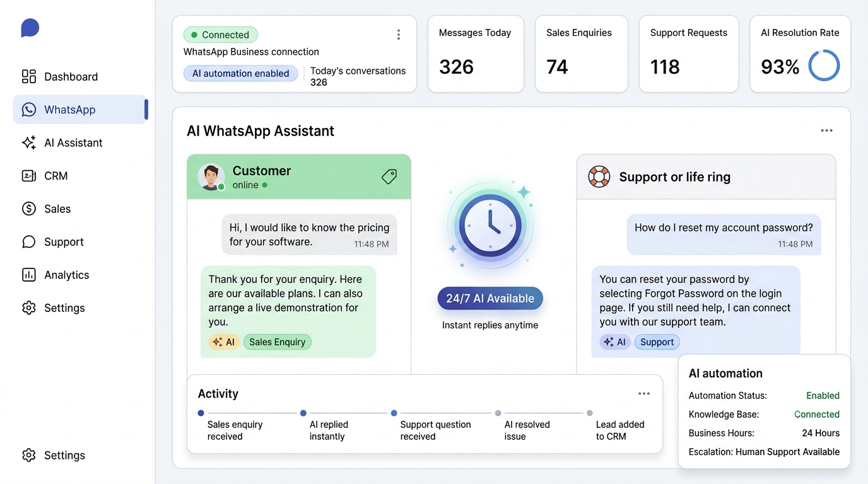Click the Support question received timeline dot

(394, 413)
